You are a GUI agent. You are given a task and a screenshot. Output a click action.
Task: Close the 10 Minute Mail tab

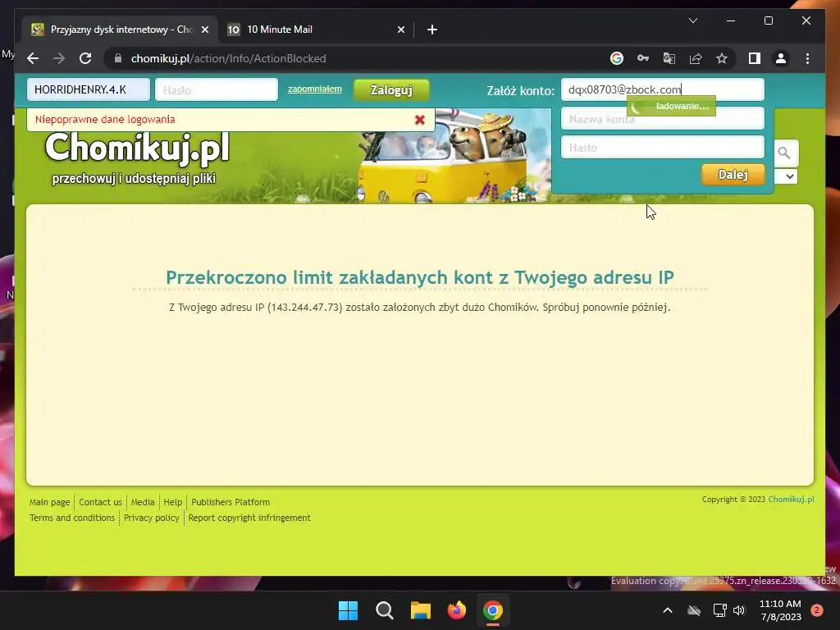tap(400, 30)
